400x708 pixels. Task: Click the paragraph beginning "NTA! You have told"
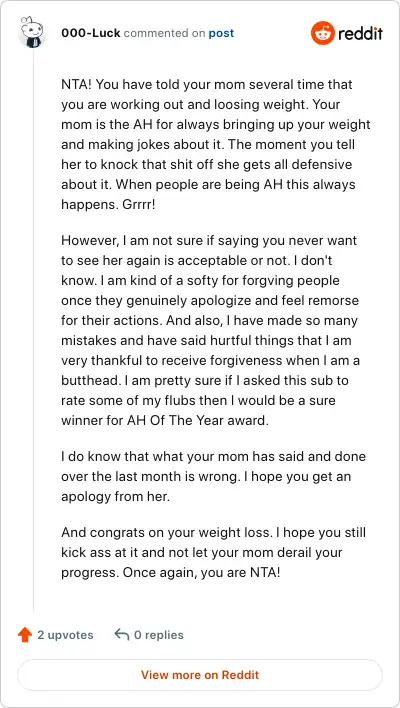coord(216,144)
